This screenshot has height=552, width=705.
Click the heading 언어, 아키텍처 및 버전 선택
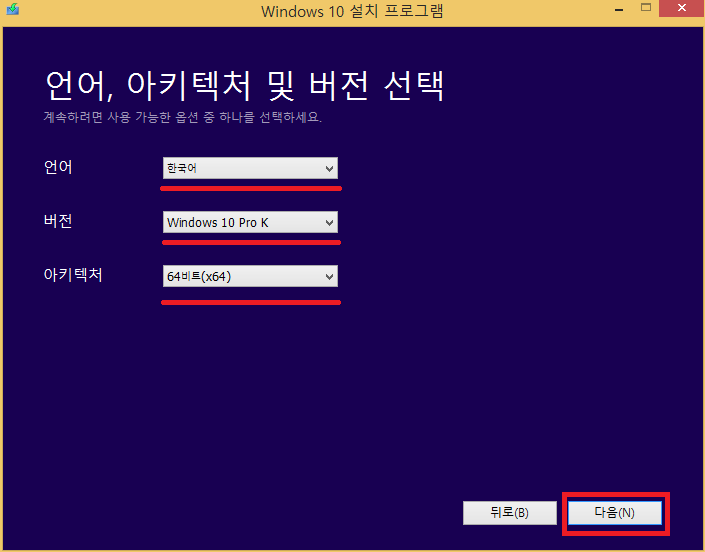pos(245,85)
